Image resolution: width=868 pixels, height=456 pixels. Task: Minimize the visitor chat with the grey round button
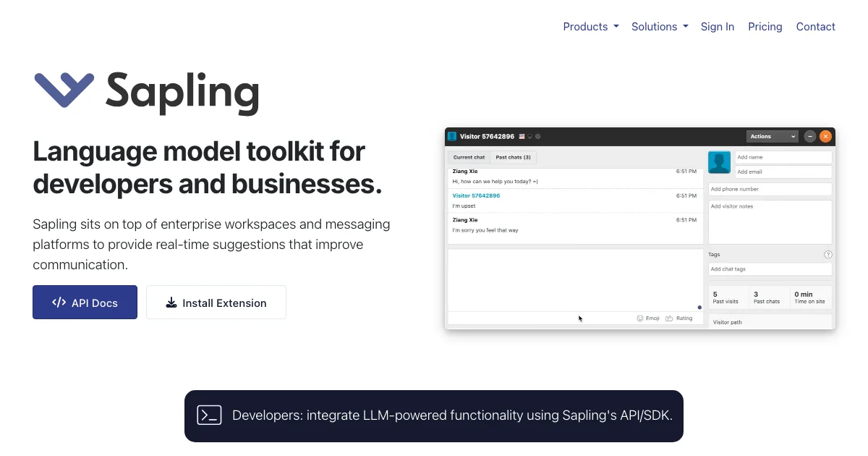tap(810, 136)
